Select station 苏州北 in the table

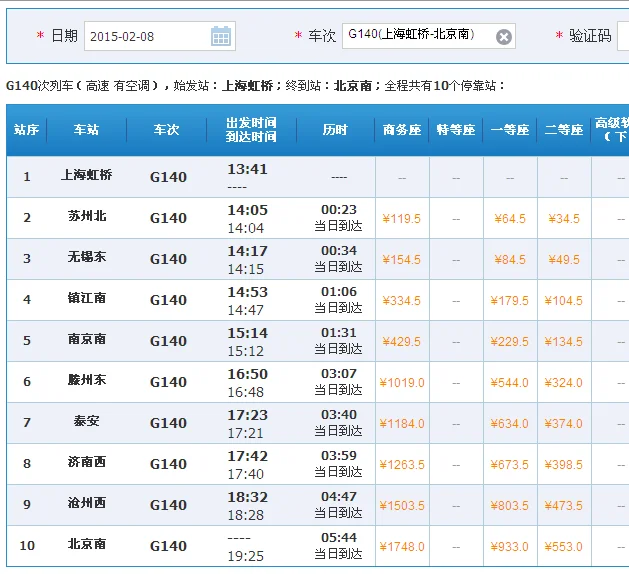pos(87,216)
